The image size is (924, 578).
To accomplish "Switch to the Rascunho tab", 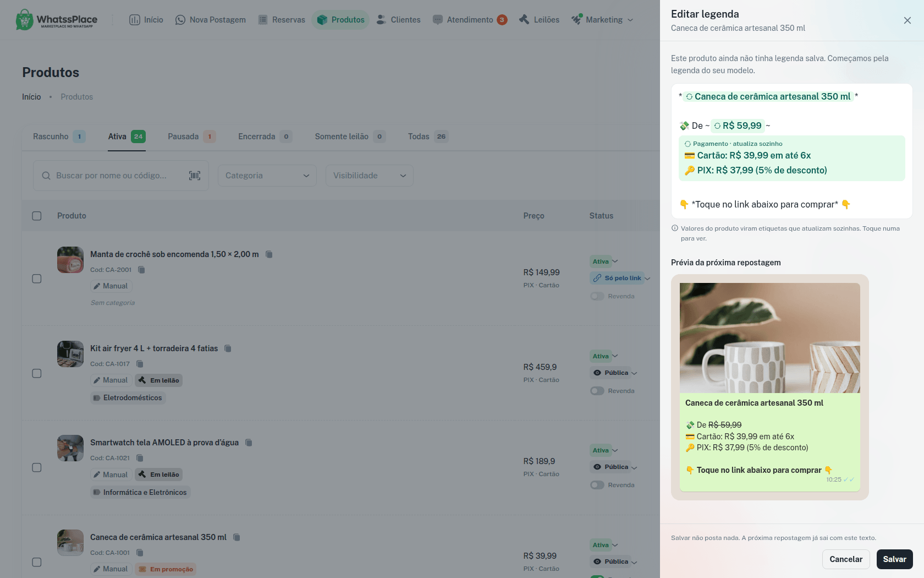I will [x=59, y=137].
